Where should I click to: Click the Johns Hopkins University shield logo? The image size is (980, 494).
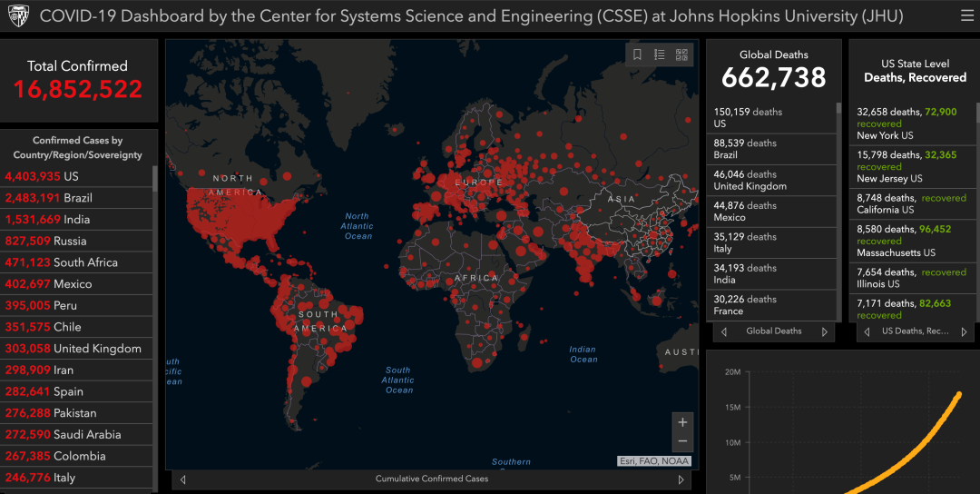pos(18,16)
